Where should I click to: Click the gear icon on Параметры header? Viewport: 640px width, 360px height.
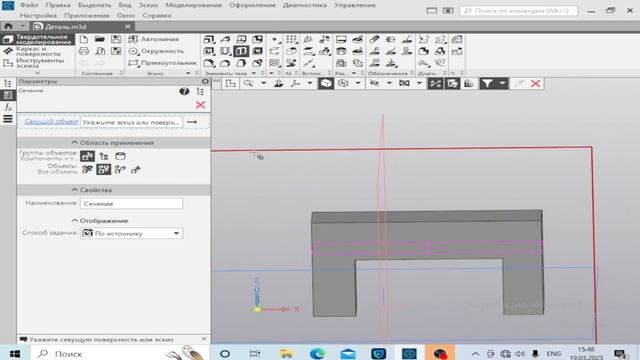tap(205, 81)
